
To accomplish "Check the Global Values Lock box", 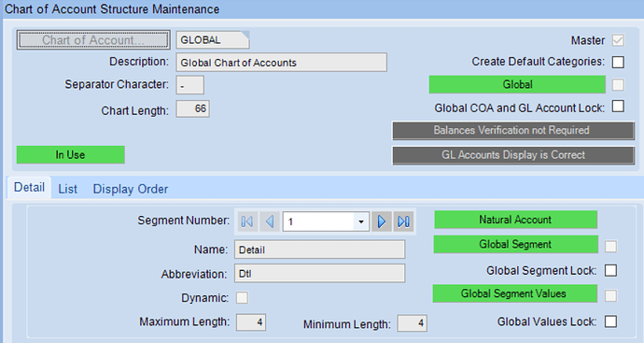I will tap(610, 322).
